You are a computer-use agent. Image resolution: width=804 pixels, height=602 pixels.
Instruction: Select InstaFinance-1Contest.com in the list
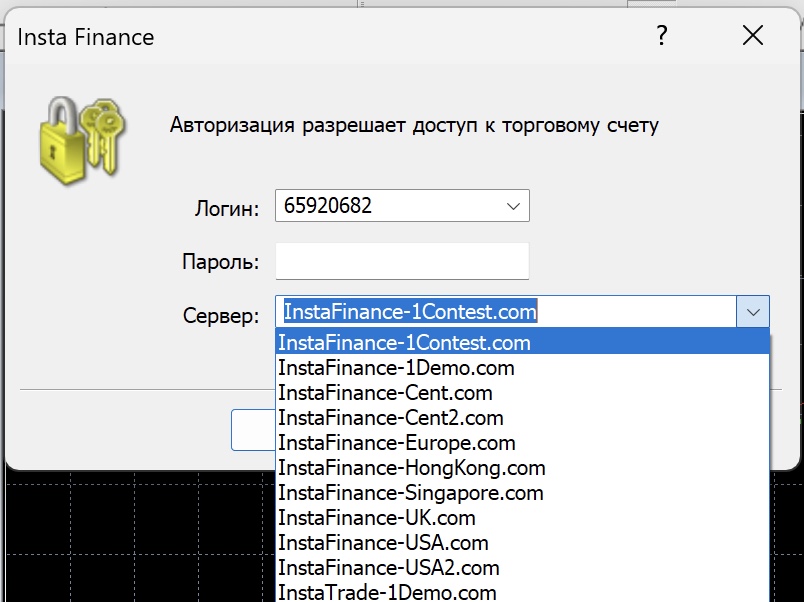pos(522,343)
